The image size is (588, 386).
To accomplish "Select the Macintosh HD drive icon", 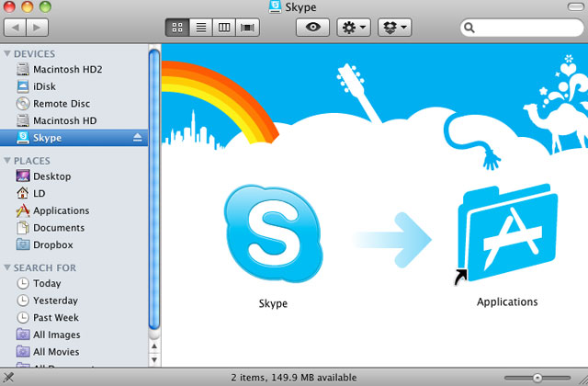I will [23, 120].
